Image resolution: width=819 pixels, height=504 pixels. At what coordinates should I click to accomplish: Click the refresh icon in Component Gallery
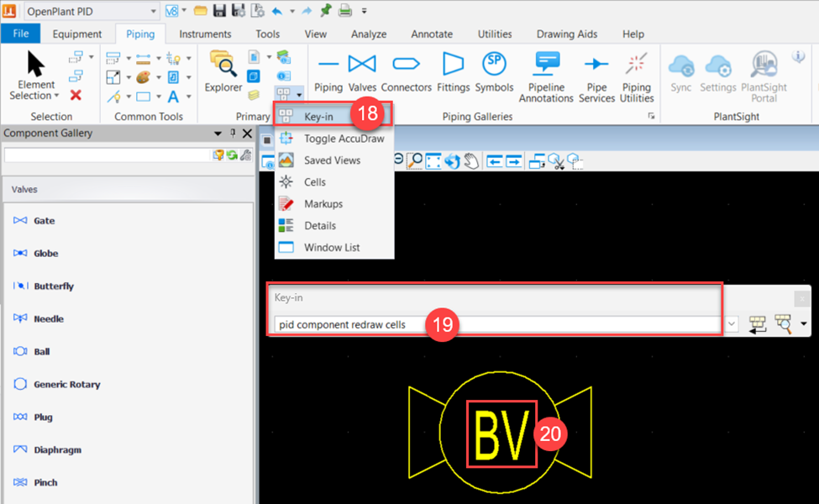point(232,155)
